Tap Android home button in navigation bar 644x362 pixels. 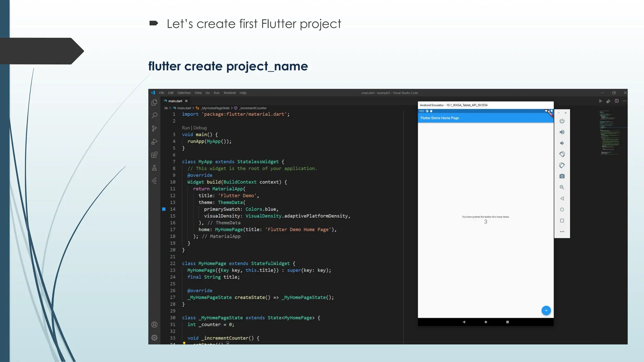[x=486, y=322]
